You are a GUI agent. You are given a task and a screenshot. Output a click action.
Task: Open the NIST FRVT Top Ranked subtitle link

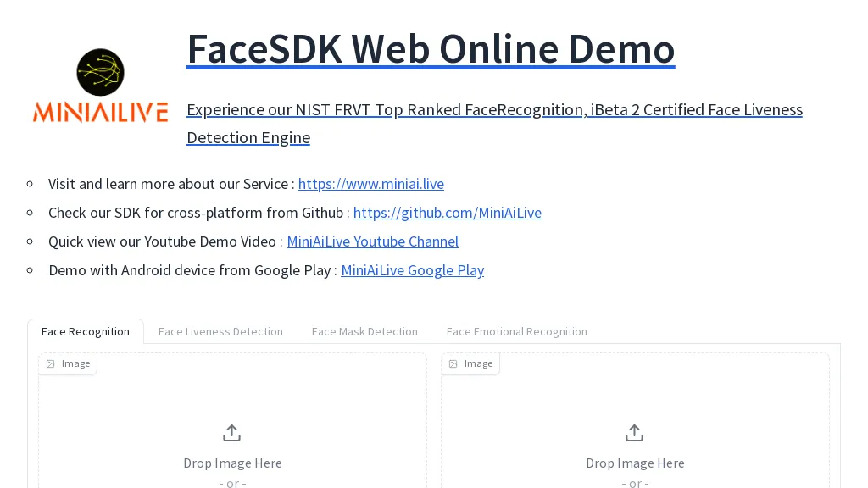494,110
